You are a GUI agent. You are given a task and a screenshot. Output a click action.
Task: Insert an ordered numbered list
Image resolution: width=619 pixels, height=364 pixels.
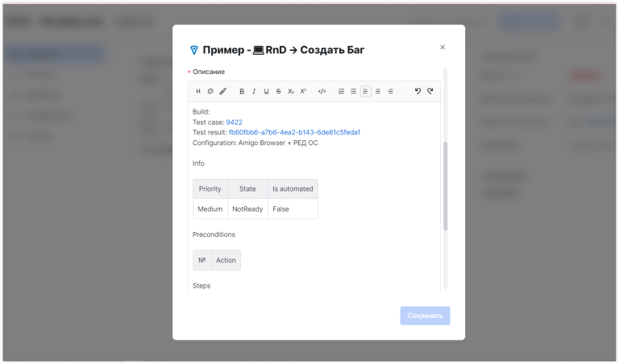[341, 92]
